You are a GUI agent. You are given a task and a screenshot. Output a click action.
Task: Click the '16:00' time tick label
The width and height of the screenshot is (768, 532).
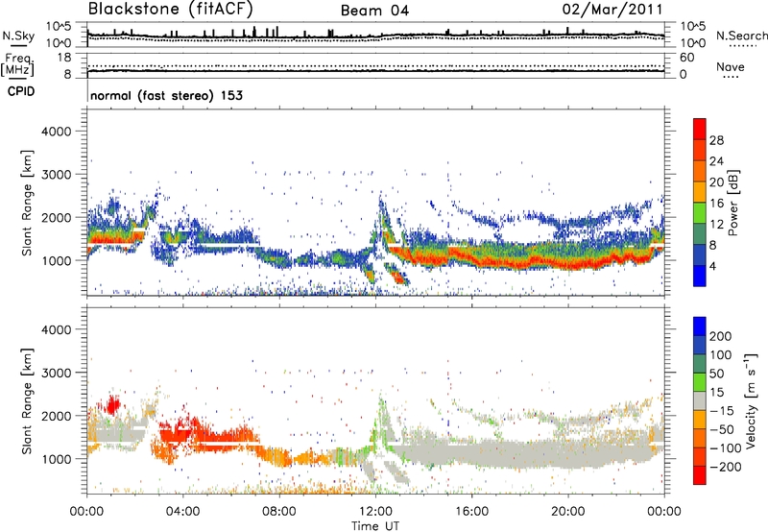tap(471, 512)
